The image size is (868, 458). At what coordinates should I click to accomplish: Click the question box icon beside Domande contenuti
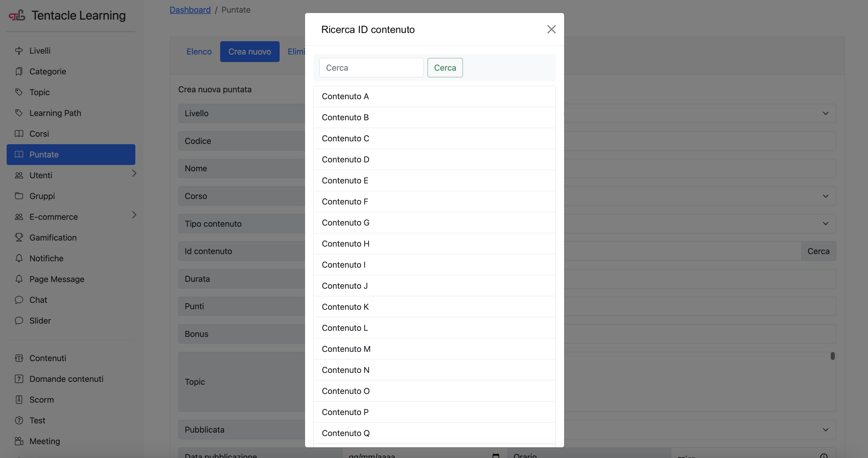19,379
